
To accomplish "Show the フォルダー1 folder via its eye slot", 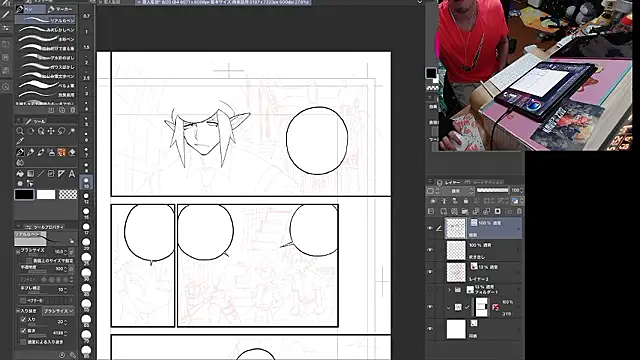I will [x=430, y=290].
